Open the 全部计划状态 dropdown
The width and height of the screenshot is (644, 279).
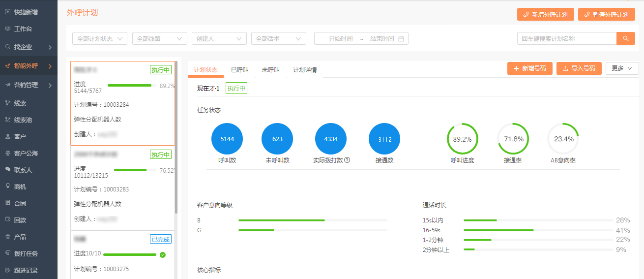point(100,38)
